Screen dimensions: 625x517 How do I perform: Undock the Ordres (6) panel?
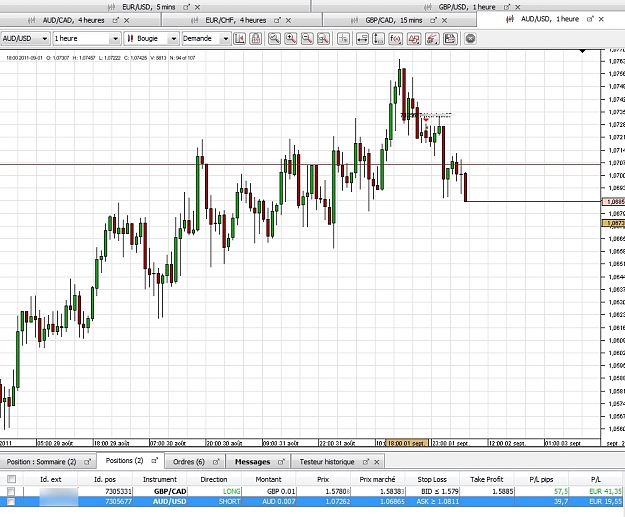pos(216,462)
